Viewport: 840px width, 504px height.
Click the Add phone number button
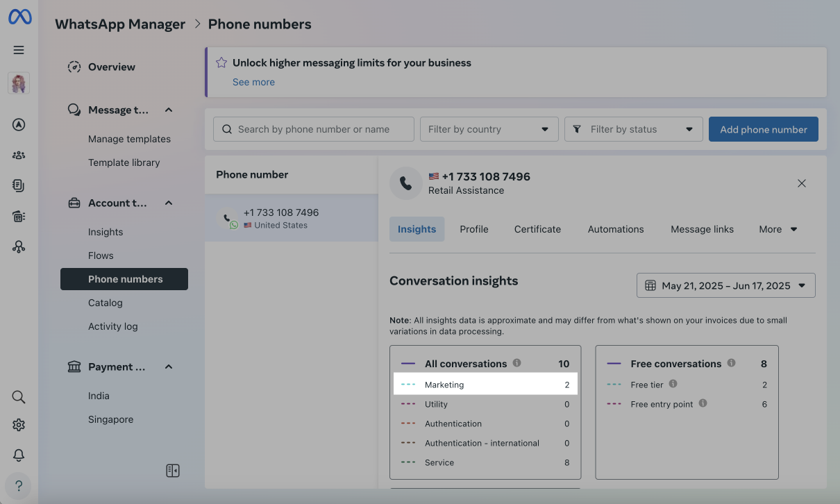click(763, 129)
